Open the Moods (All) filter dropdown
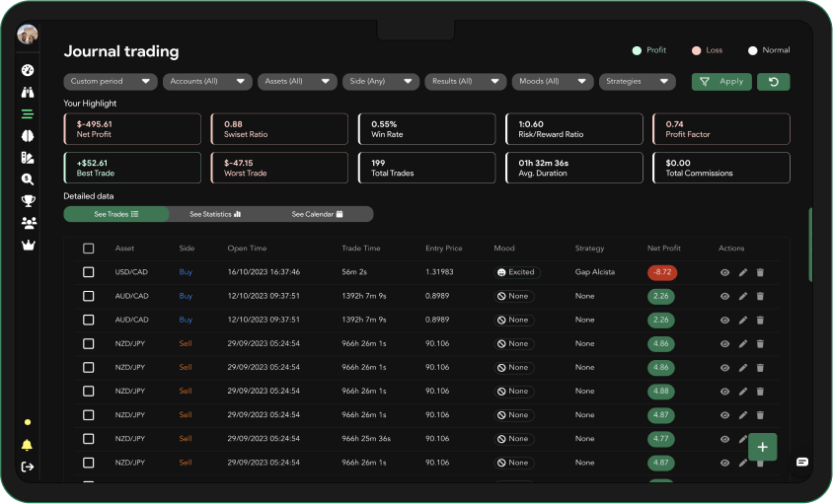 coord(552,82)
